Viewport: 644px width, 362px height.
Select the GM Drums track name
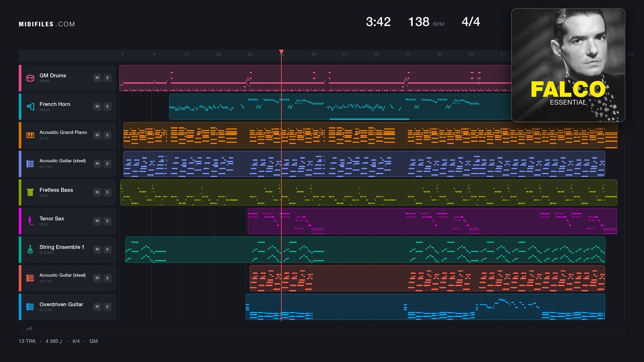tap(53, 75)
